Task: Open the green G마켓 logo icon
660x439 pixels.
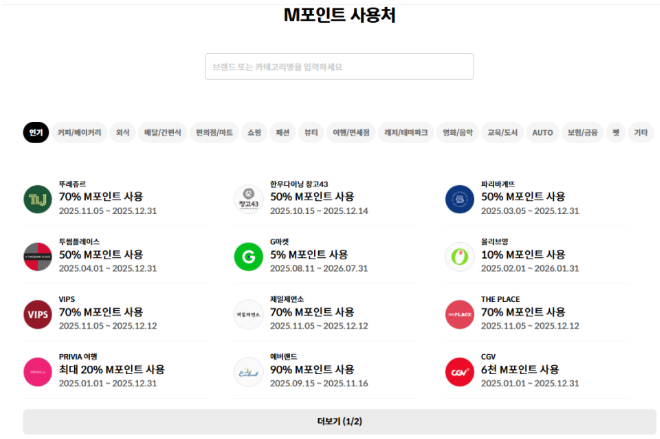Action: (248, 257)
